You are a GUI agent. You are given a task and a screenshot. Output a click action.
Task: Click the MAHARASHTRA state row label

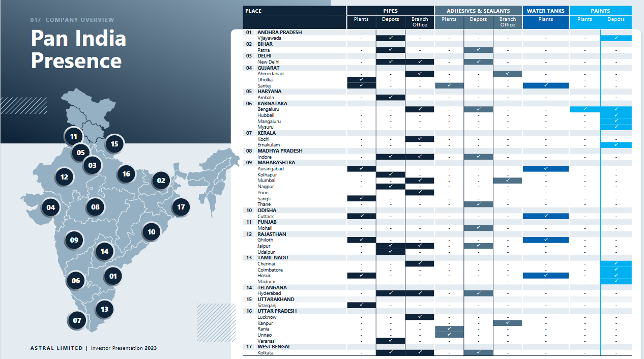click(x=276, y=163)
